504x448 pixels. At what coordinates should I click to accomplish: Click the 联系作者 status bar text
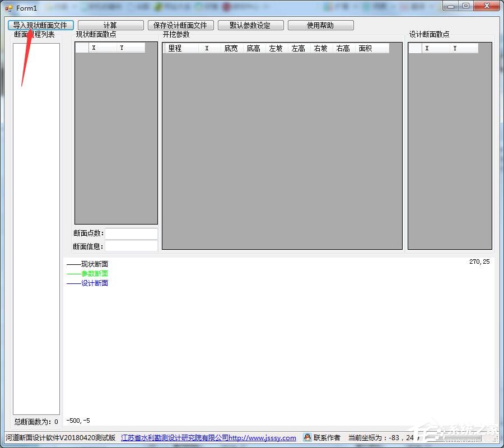(327, 438)
